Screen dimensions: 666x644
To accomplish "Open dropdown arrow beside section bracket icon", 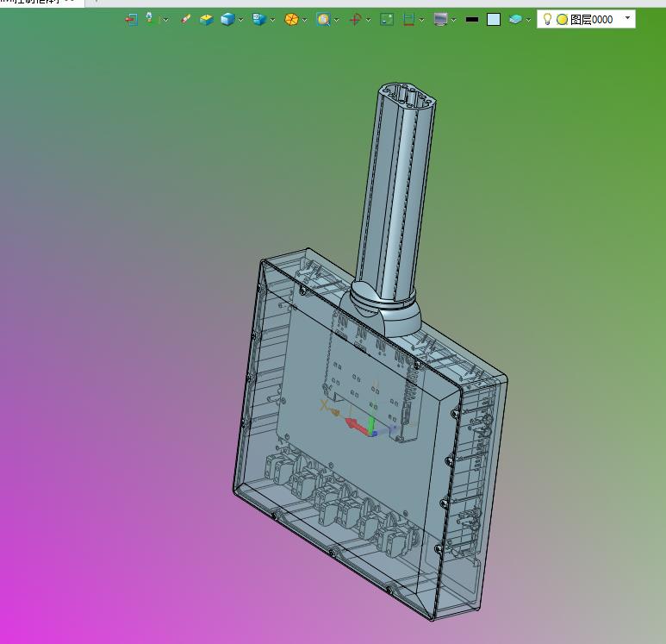I will (421, 20).
